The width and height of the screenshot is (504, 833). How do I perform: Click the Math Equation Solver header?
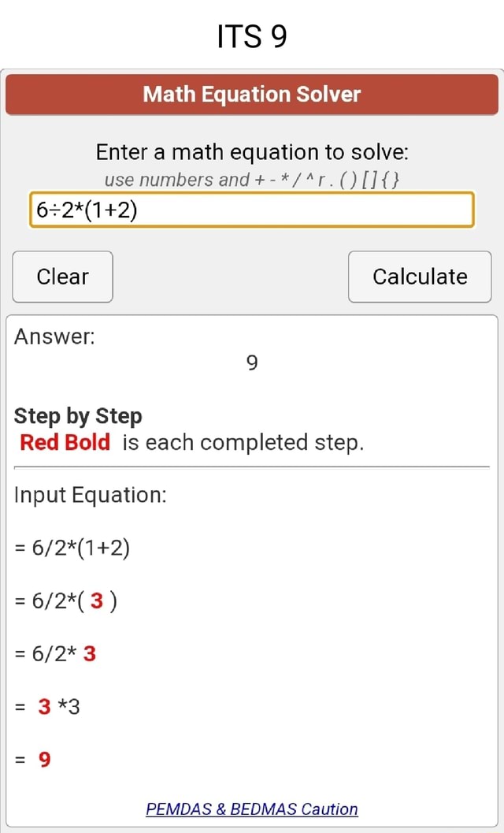tap(252, 95)
